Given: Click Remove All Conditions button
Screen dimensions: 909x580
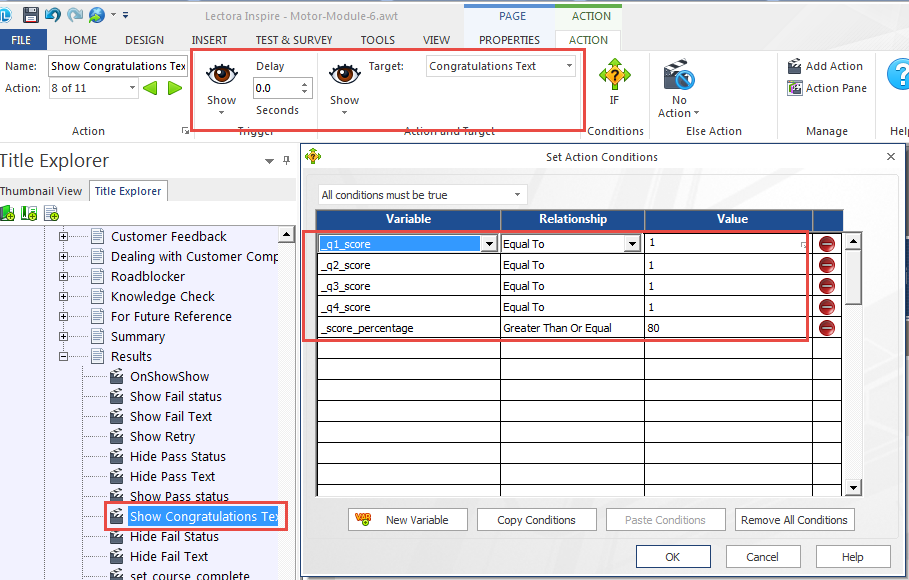Looking at the screenshot, I should click(794, 520).
